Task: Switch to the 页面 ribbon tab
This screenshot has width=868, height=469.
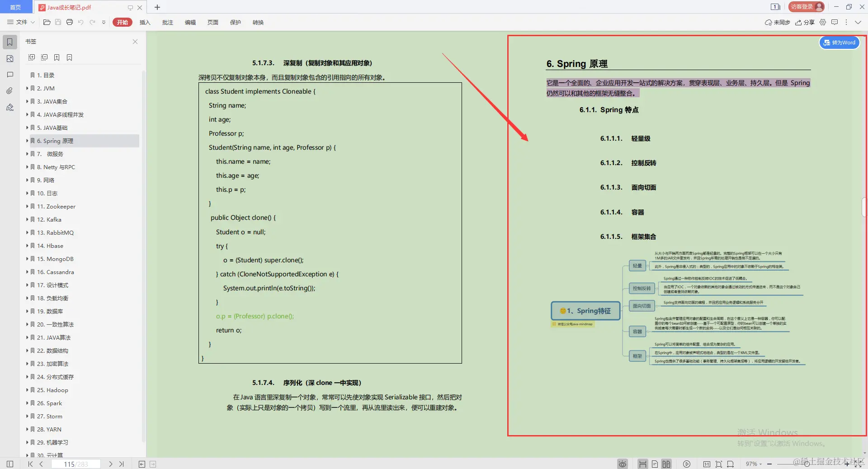Action: coord(212,22)
